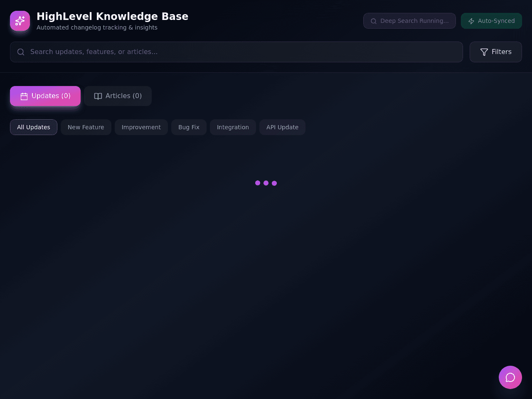532x399 pixels.
Task: Filter by Improvement category
Action: coord(141,127)
